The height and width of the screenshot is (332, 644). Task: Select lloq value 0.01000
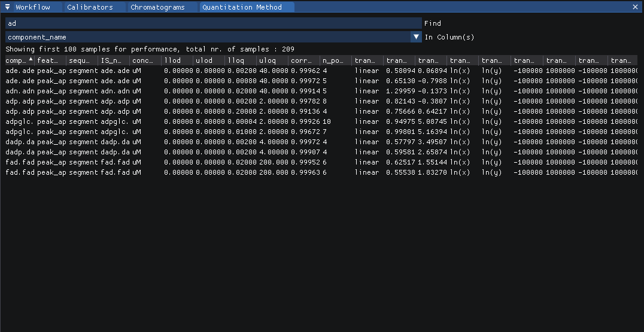[x=242, y=132]
